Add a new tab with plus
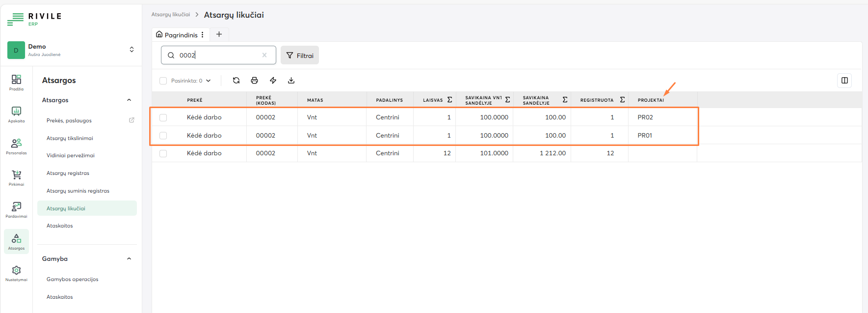The image size is (868, 313). point(219,34)
